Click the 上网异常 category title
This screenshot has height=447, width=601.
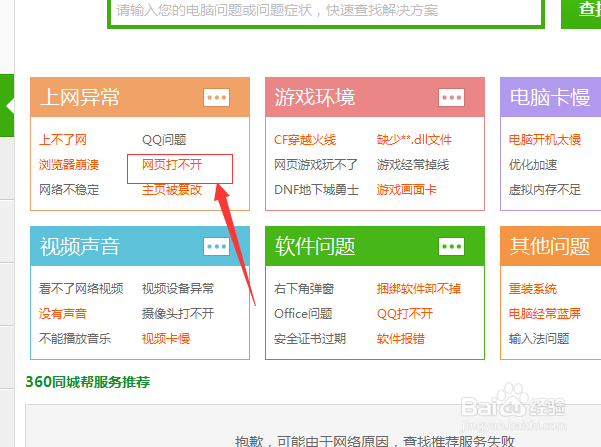click(x=80, y=97)
